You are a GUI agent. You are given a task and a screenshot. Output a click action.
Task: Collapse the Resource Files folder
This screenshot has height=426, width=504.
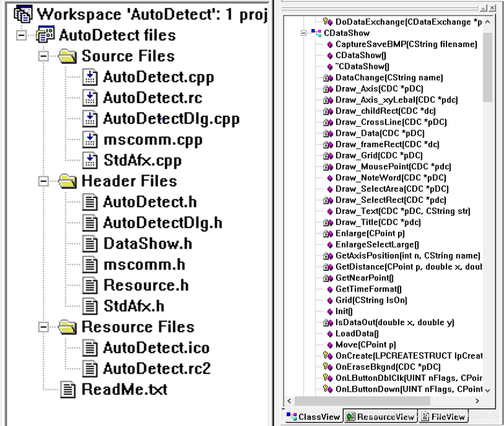click(x=43, y=327)
